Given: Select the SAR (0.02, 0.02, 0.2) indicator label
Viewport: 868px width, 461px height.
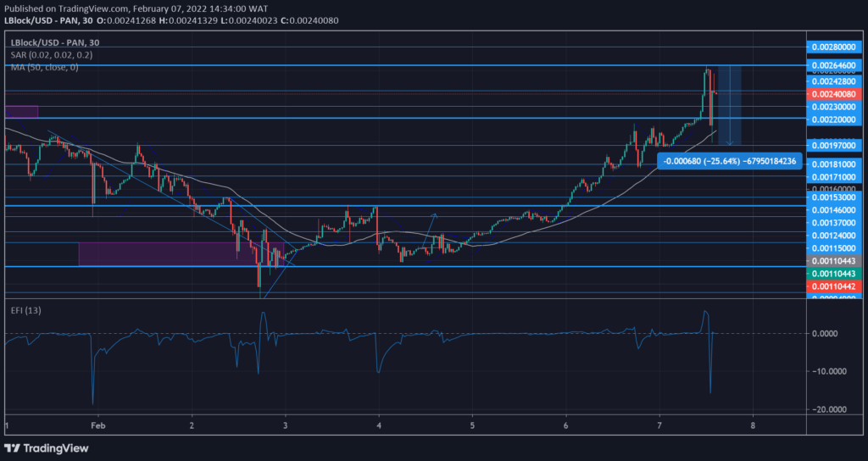Looking at the screenshot, I should point(52,55).
